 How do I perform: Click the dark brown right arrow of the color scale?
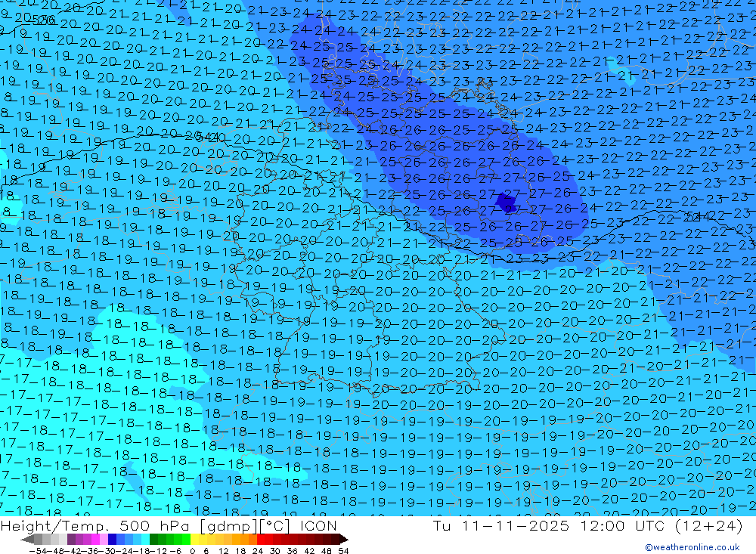coord(344,539)
